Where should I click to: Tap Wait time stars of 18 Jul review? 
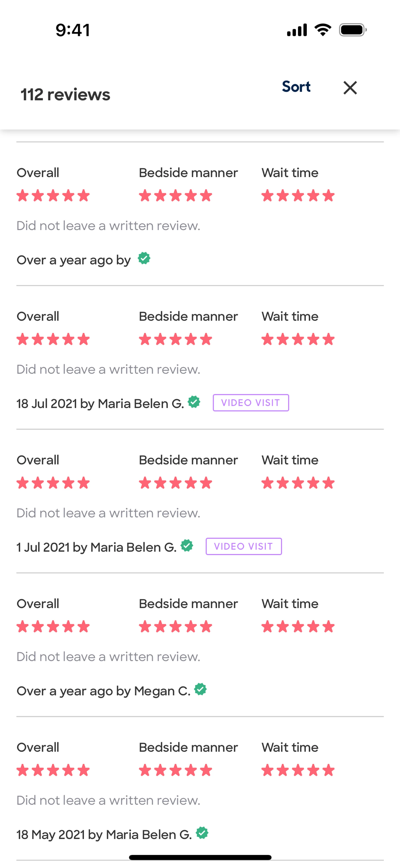(298, 339)
